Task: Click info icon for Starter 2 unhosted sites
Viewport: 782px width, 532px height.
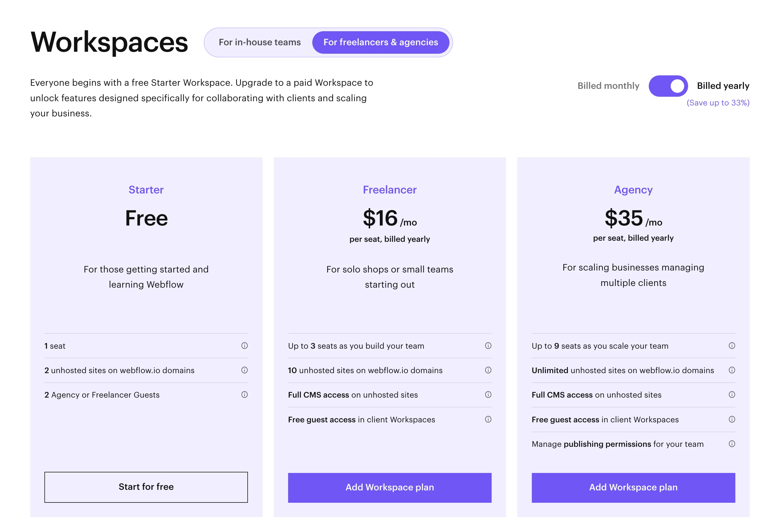Action: pyautogui.click(x=244, y=370)
